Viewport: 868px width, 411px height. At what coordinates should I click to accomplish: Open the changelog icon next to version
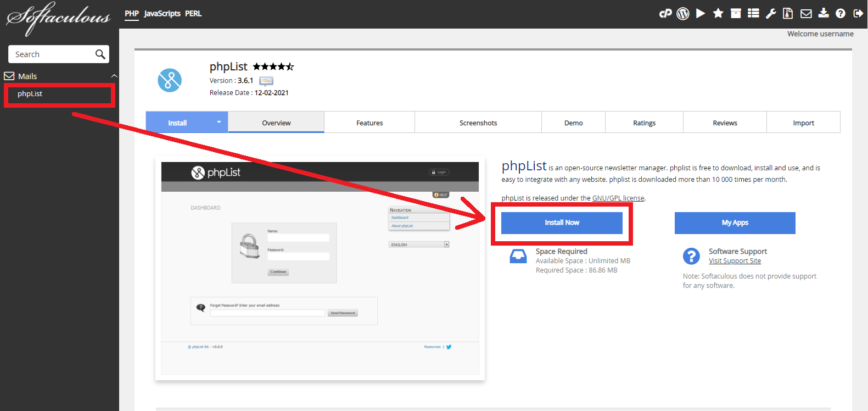click(x=266, y=81)
